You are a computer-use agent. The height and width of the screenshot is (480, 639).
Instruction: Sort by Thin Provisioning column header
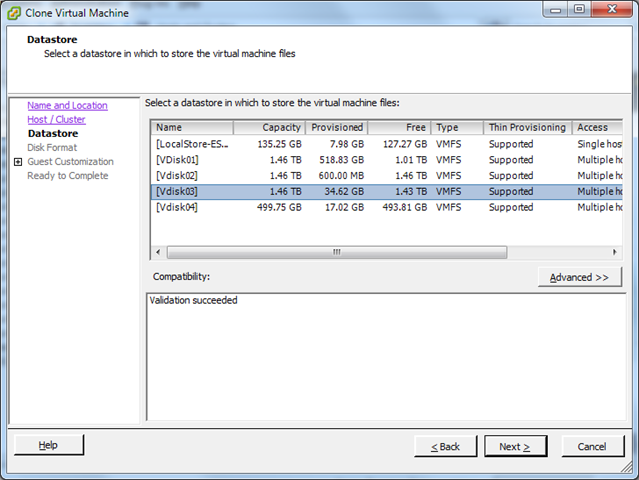tap(527, 128)
